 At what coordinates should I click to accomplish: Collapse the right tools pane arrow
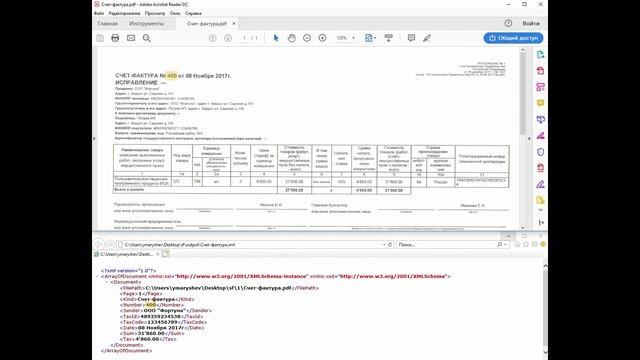pos(529,139)
